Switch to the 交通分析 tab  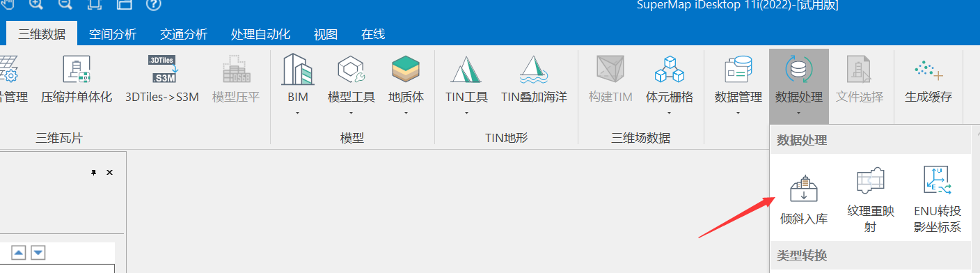point(184,34)
